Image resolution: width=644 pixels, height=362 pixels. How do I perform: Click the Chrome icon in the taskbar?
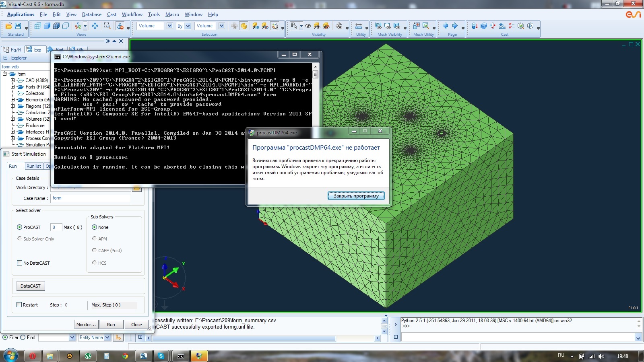point(125,356)
